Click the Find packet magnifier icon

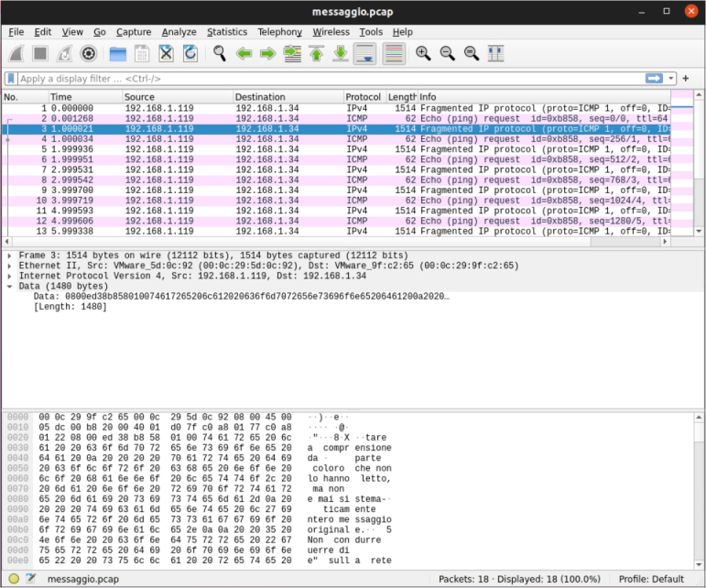[220, 53]
